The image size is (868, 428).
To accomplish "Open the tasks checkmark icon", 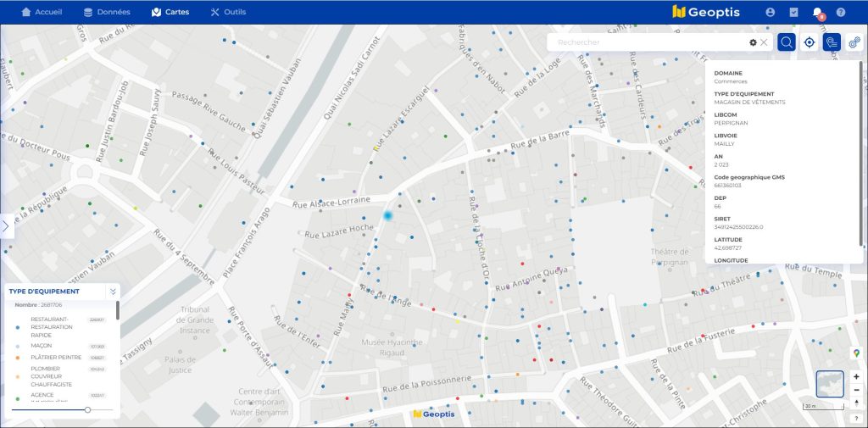I will point(794,13).
